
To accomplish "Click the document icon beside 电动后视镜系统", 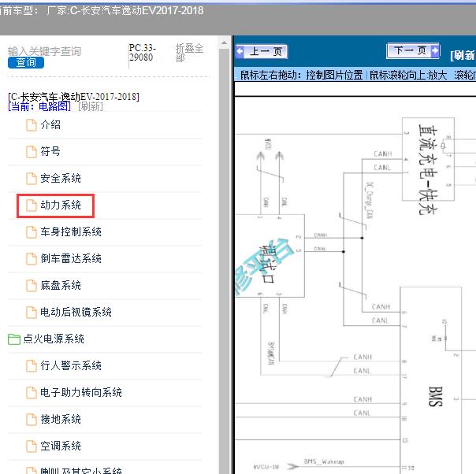I will (x=32, y=312).
